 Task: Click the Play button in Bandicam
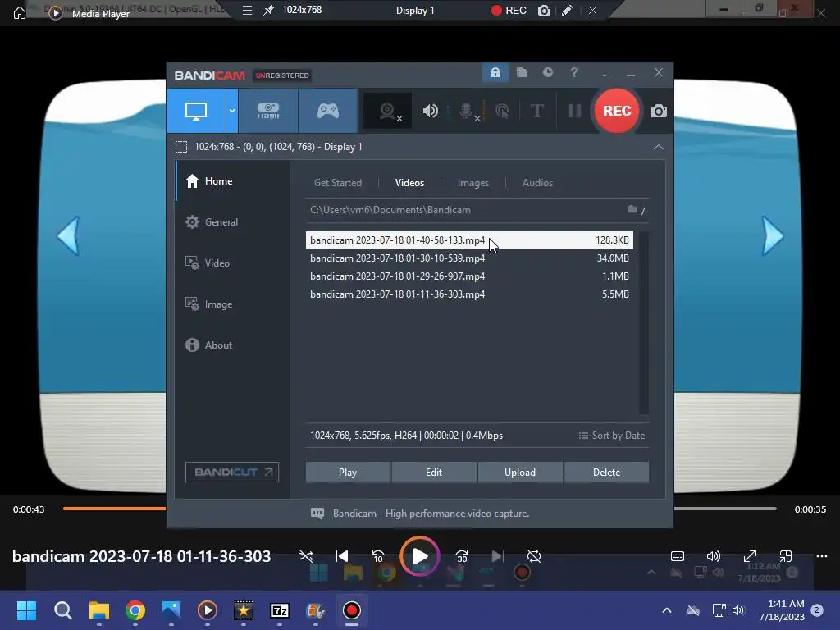tap(348, 472)
